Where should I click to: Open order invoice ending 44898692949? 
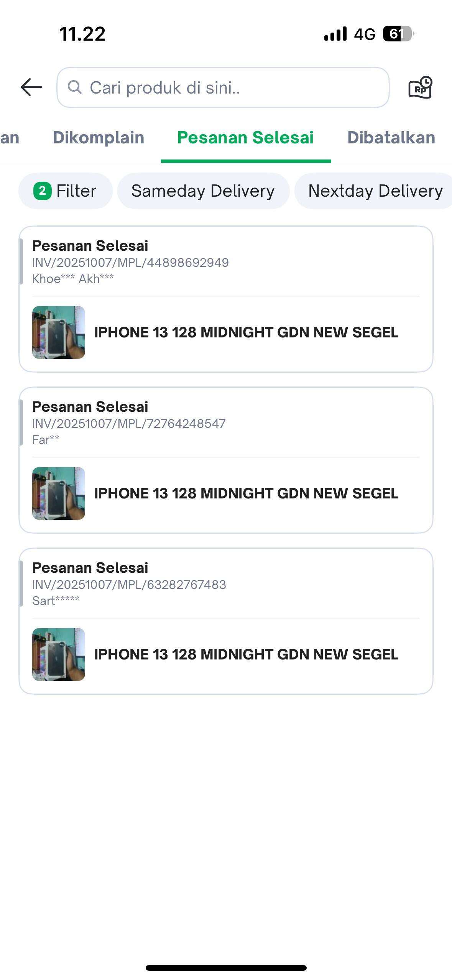[130, 263]
